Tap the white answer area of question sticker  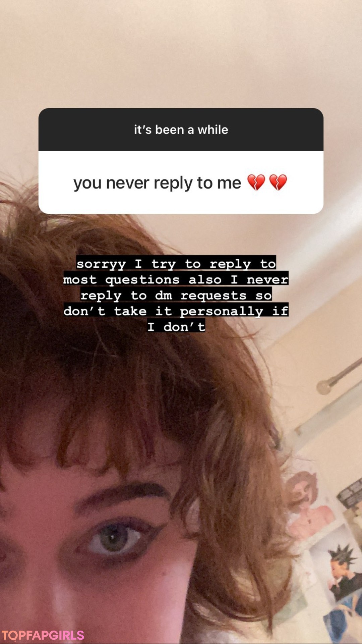181,182
